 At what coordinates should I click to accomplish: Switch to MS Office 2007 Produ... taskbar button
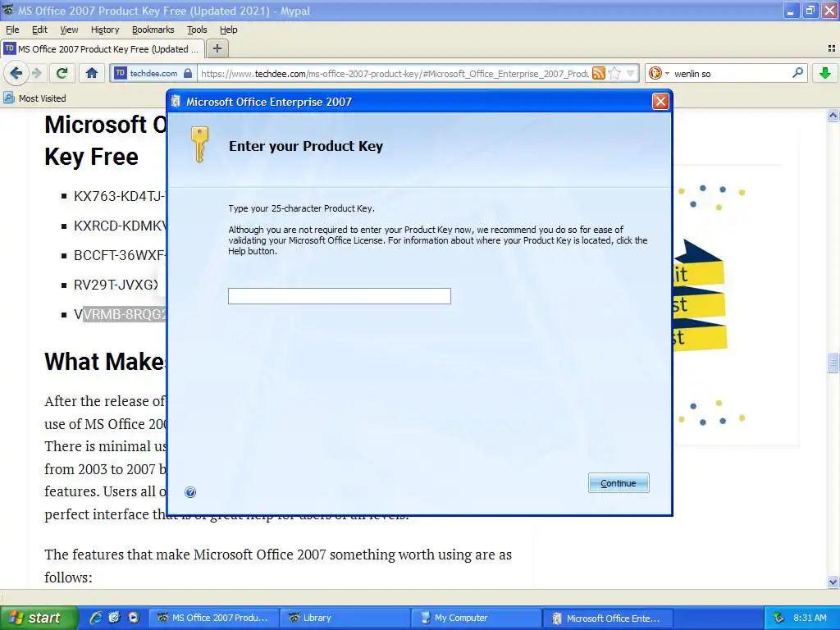tap(214, 618)
